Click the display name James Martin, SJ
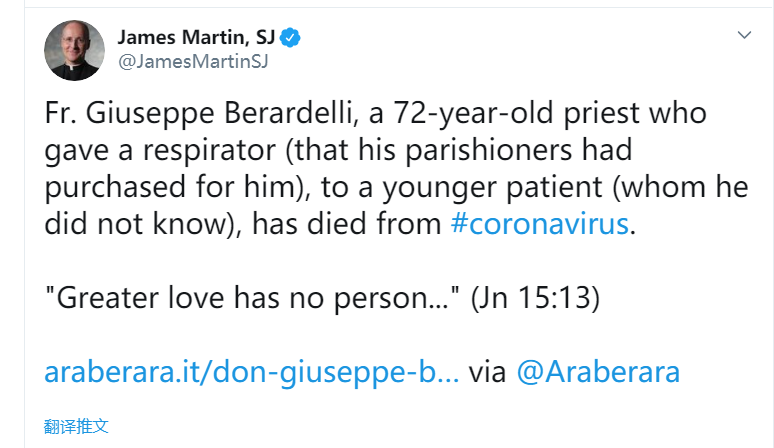 click(x=196, y=37)
